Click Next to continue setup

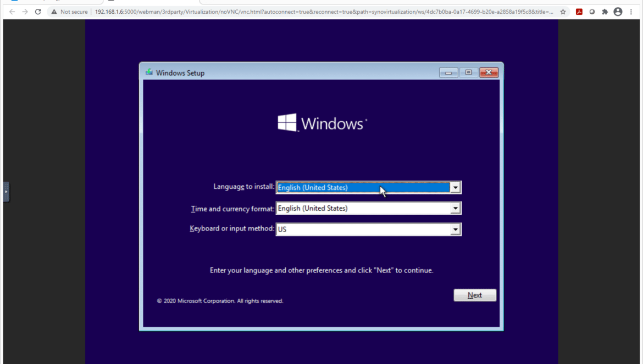click(475, 295)
